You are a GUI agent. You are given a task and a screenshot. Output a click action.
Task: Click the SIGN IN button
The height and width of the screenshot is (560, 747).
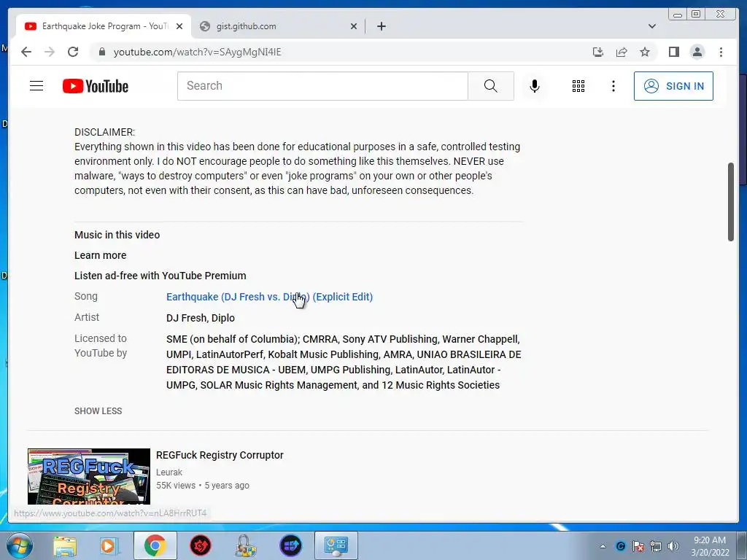point(673,86)
